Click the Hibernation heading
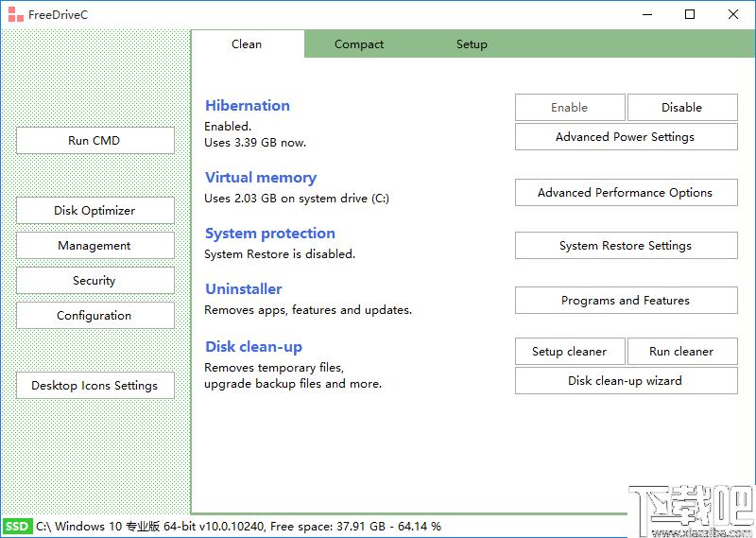The image size is (756, 538). pyautogui.click(x=248, y=106)
